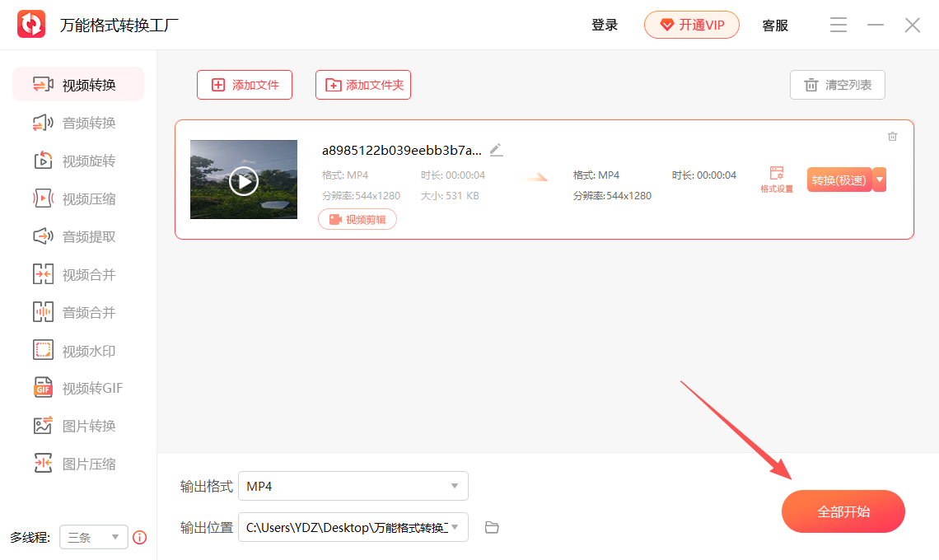Open the hamburger menu at top right
This screenshot has width=939, height=560.
[838, 25]
